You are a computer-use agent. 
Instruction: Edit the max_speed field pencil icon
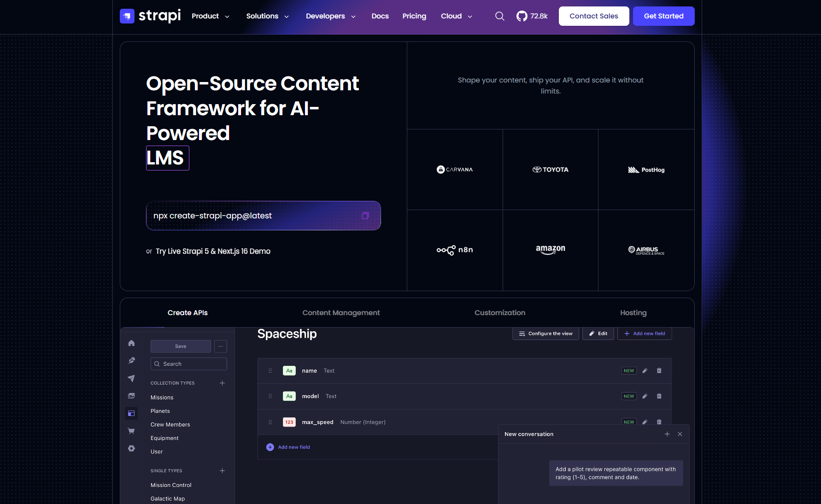(x=645, y=422)
